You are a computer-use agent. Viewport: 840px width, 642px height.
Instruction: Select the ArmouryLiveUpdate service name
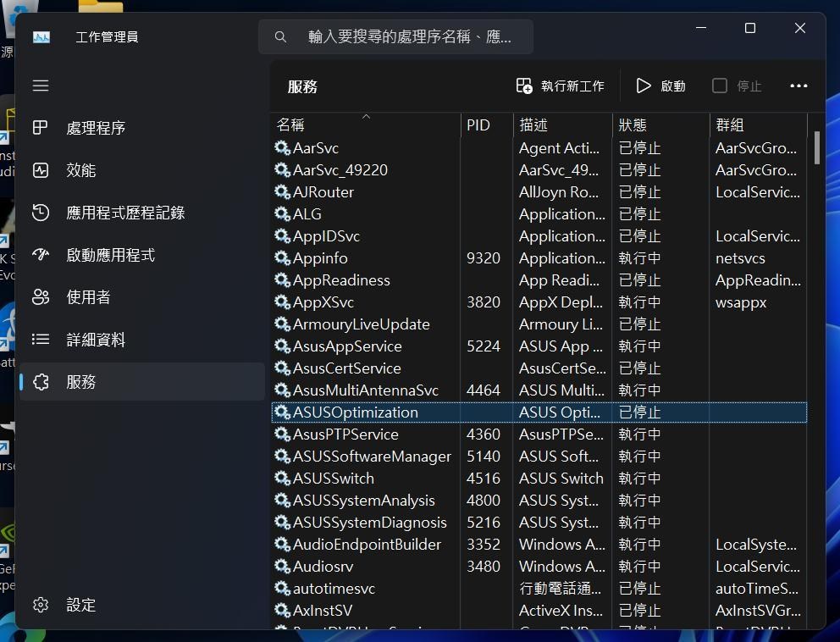tap(361, 324)
